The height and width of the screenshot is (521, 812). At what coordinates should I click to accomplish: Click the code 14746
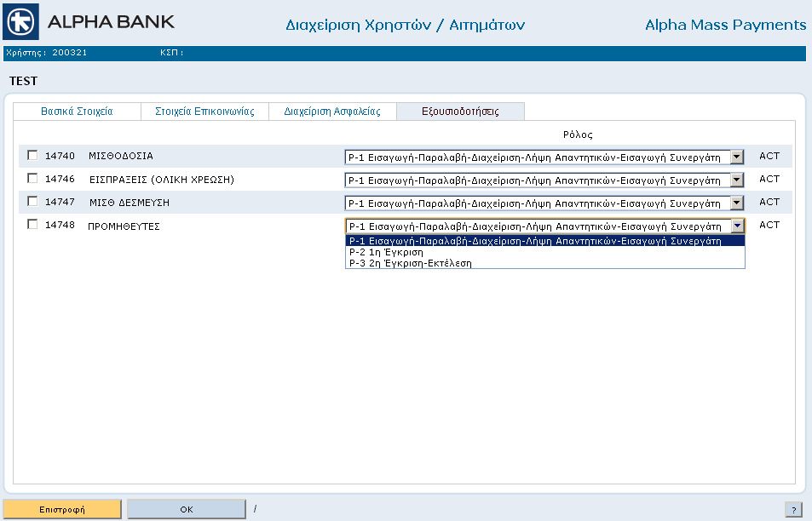click(x=60, y=179)
